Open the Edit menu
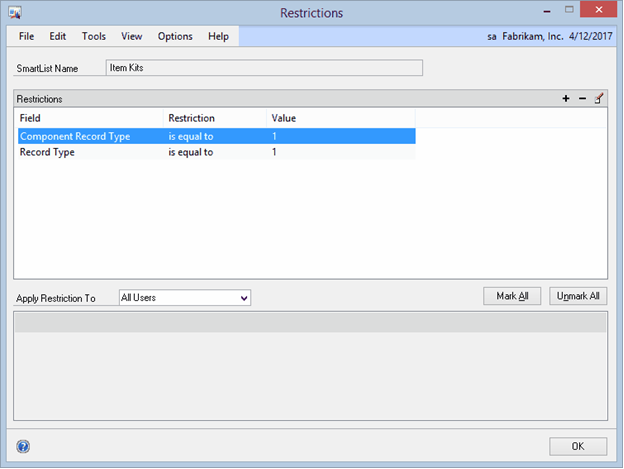624x469 pixels. click(x=57, y=36)
